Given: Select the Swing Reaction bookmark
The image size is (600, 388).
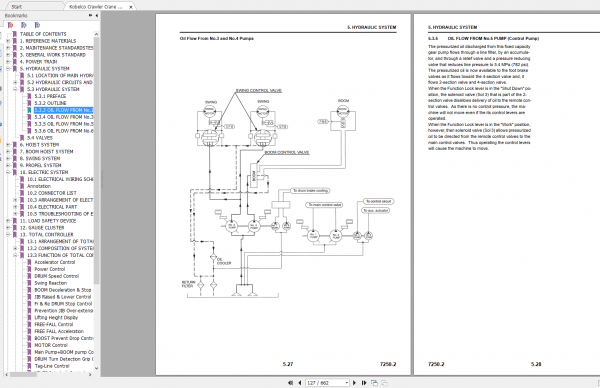Looking at the screenshot, I should (x=51, y=283).
